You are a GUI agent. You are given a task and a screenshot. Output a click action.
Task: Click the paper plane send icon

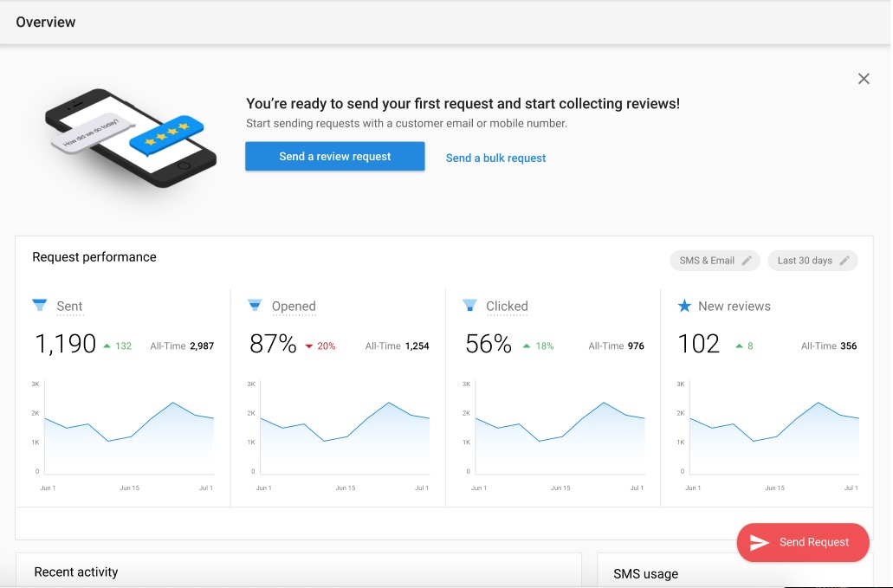(x=760, y=542)
